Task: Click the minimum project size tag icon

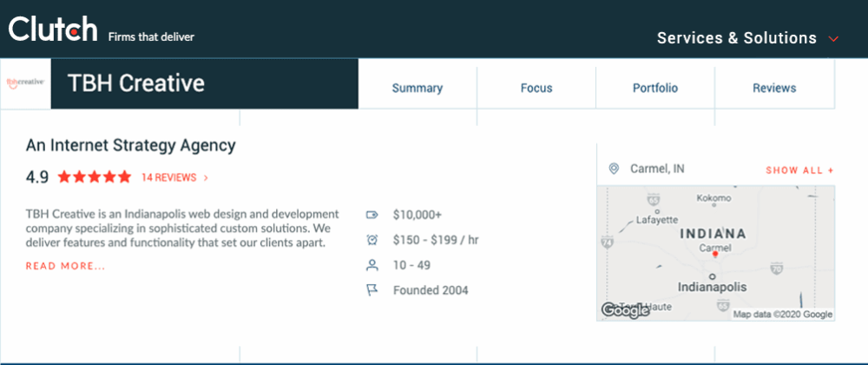Action: [x=372, y=214]
